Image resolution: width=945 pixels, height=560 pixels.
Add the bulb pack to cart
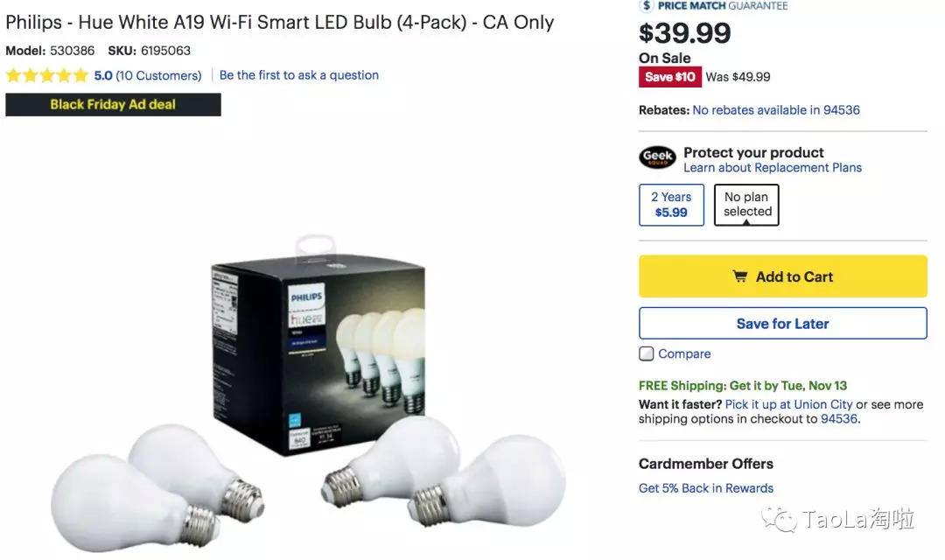782,276
